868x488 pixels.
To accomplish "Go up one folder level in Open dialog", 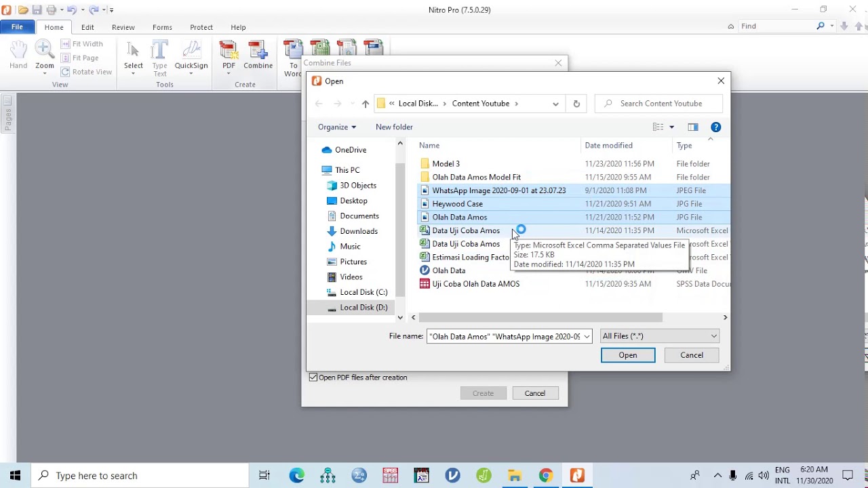I will coord(366,104).
